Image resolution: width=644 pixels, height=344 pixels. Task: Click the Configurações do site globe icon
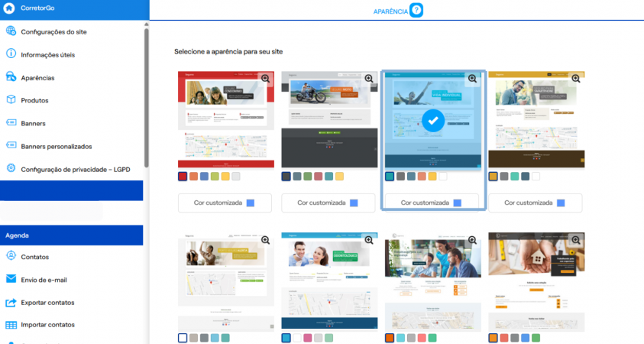pos(11,31)
